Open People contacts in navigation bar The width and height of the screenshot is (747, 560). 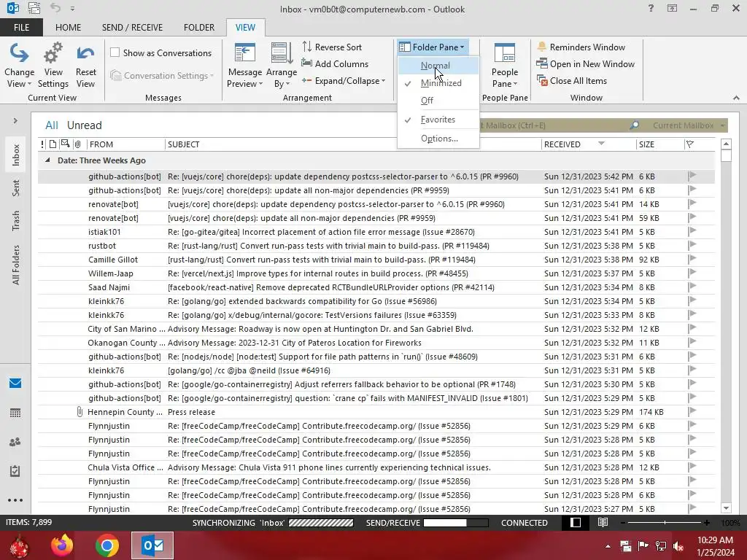coord(15,442)
